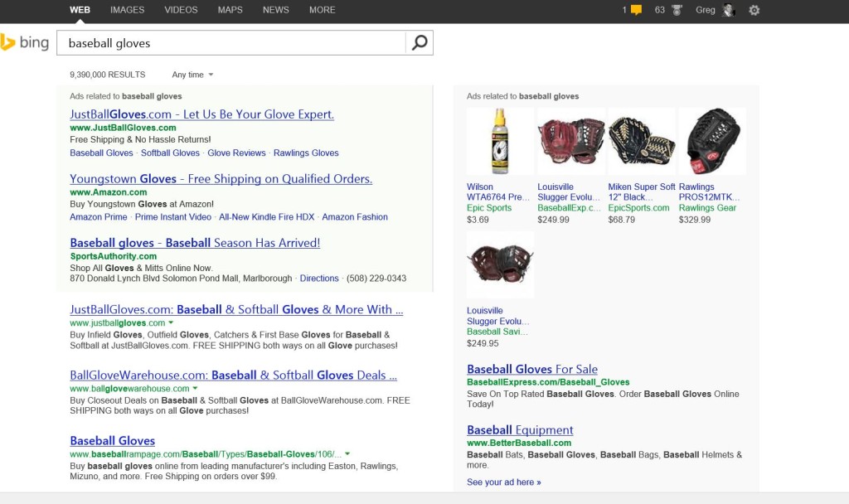The width and height of the screenshot is (849, 504).
Task: Open the All-New Kindle Fire HDX link
Action: (x=266, y=216)
